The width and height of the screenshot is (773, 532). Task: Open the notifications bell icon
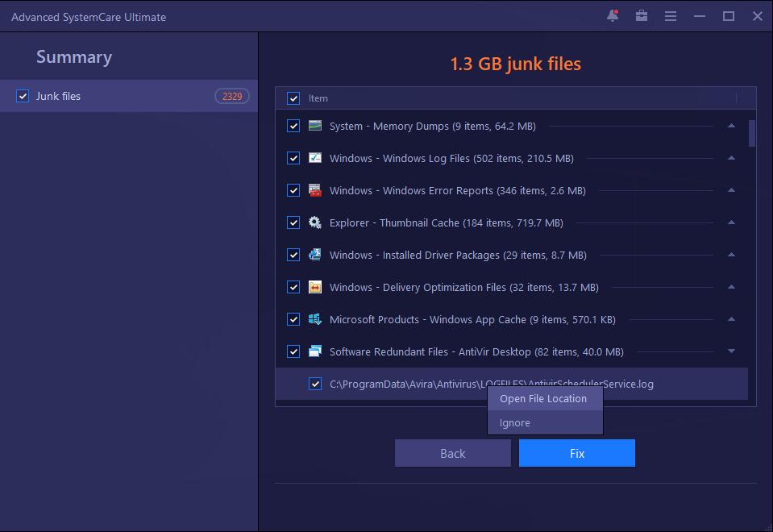613,16
